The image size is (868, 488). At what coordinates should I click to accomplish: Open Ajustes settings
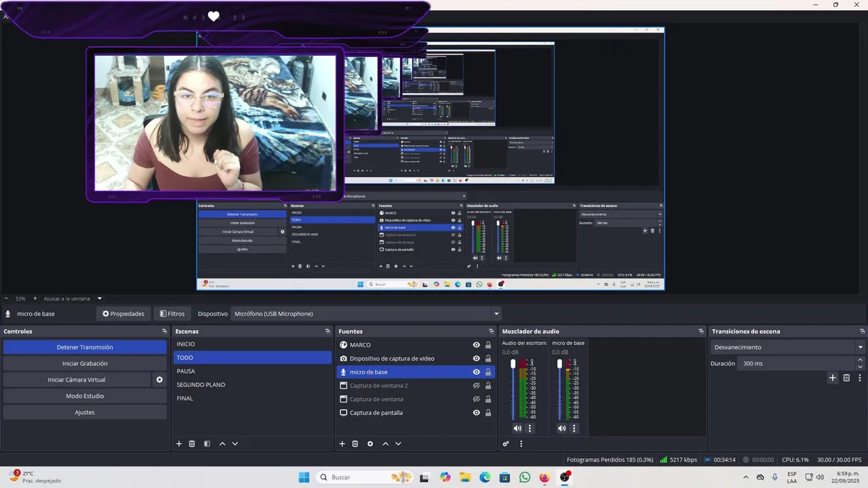tap(85, 412)
